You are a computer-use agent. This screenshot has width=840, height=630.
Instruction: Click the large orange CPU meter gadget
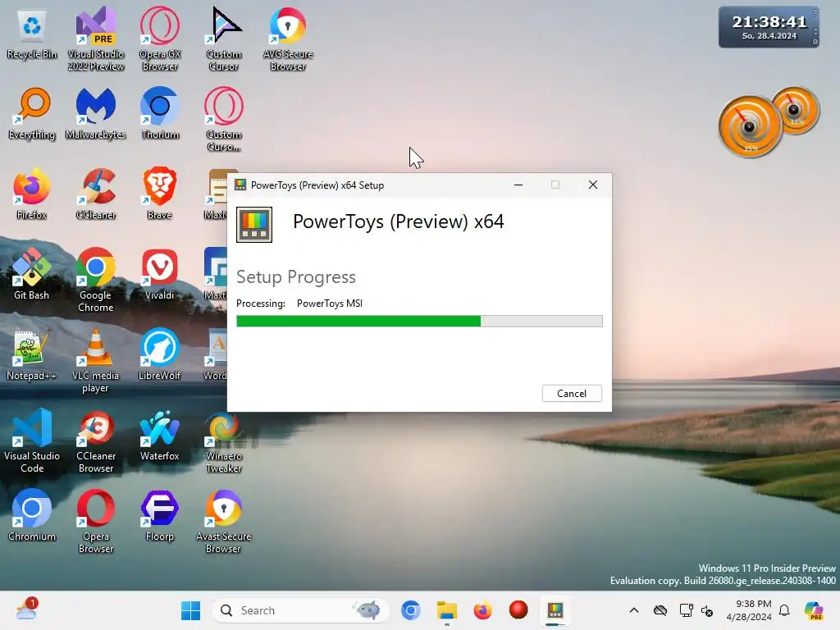point(750,127)
